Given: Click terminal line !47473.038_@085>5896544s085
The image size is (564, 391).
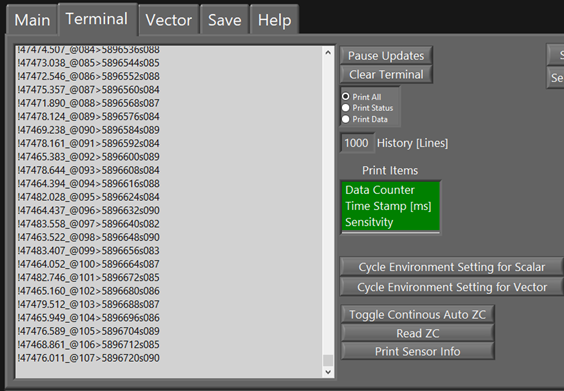Looking at the screenshot, I should pyautogui.click(x=88, y=63).
